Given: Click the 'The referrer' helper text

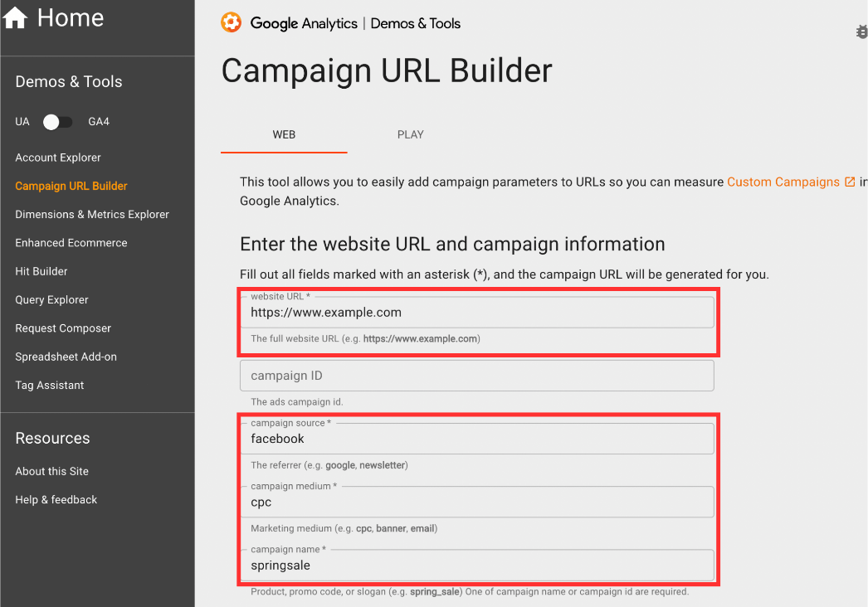Looking at the screenshot, I should (329, 465).
